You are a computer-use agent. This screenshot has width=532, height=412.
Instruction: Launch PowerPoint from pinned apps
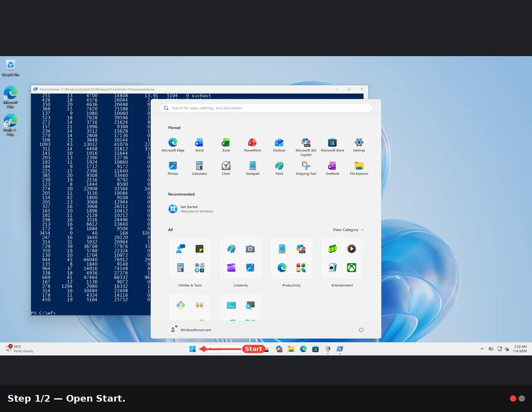pos(253,145)
